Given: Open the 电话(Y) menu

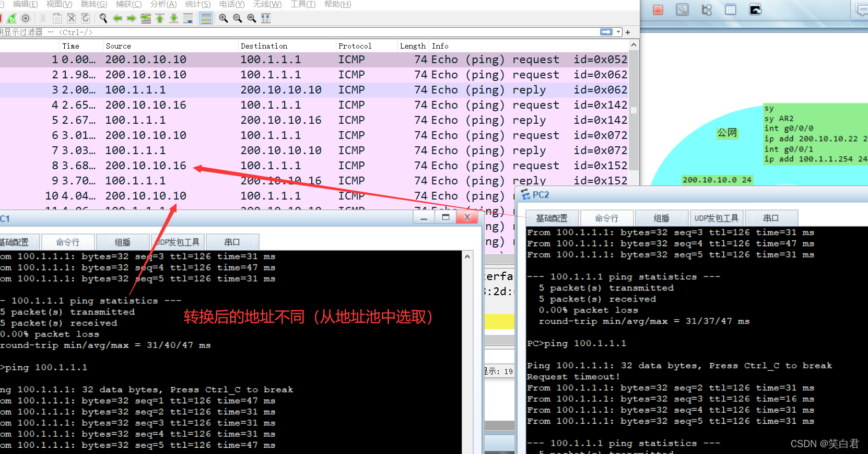Looking at the screenshot, I should click(x=232, y=4).
